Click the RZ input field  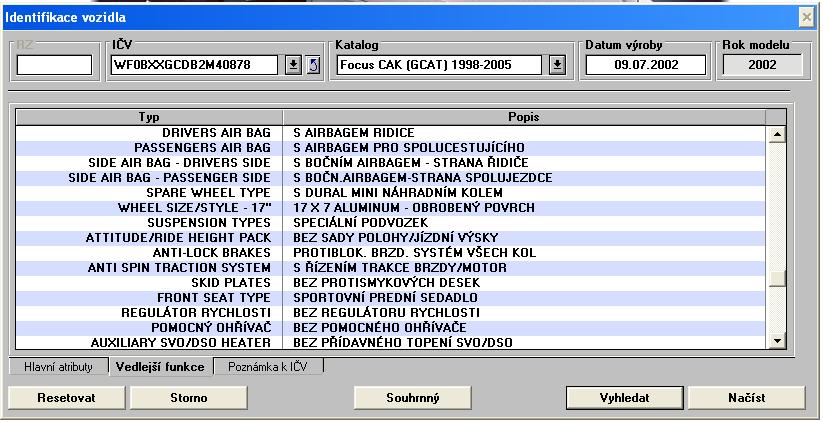[54, 65]
